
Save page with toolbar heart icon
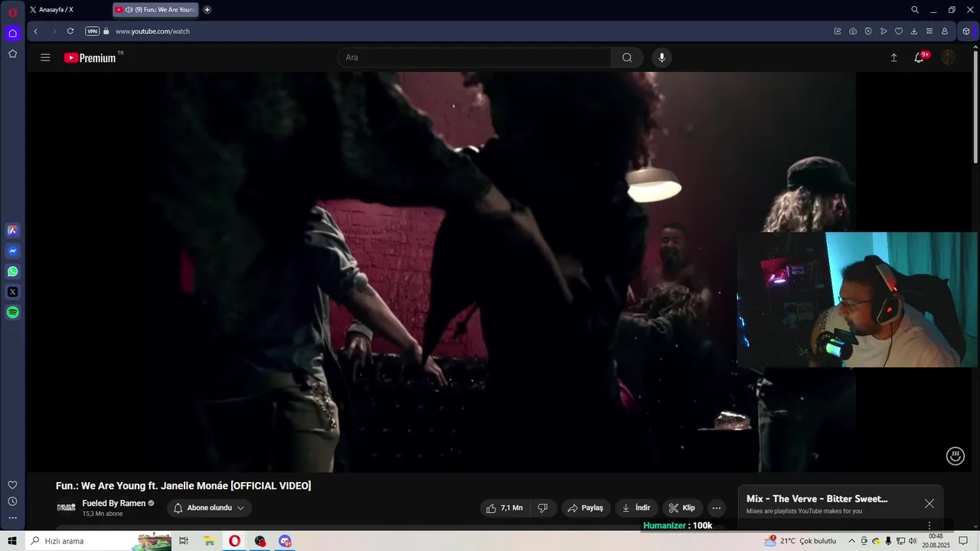point(899,31)
